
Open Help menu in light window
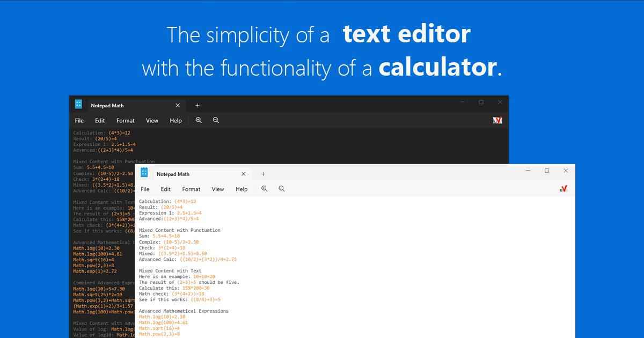click(x=241, y=189)
